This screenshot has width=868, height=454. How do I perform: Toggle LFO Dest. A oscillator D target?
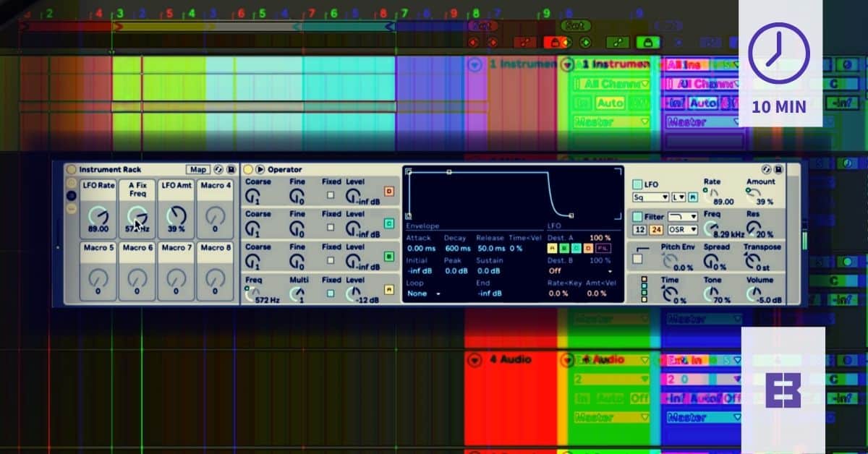pos(587,249)
